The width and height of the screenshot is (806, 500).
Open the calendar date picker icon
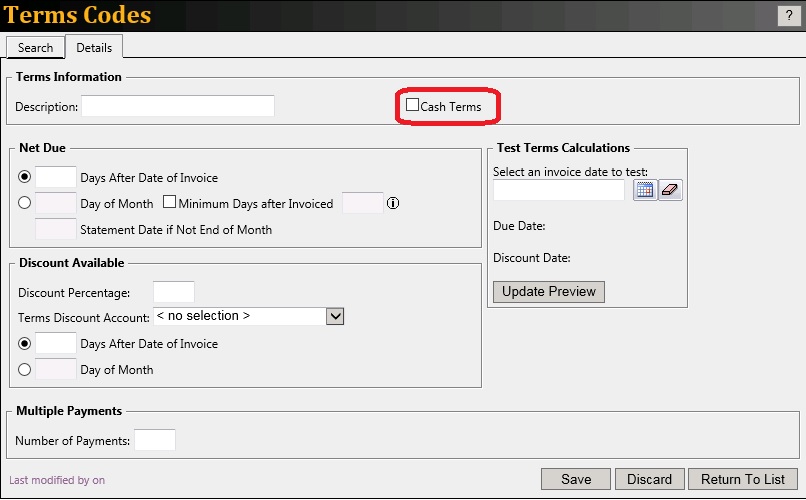click(x=645, y=190)
